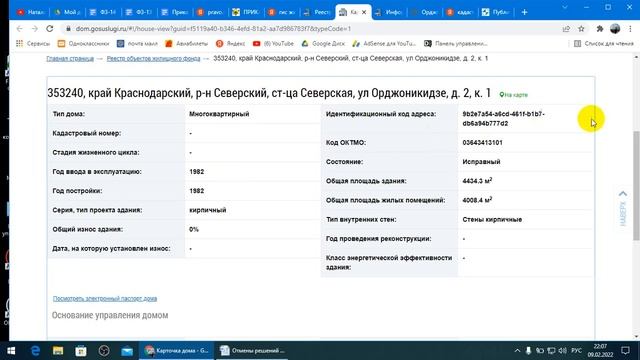
Task: Open the AdSense для YouTube bookmark
Action: point(384,43)
